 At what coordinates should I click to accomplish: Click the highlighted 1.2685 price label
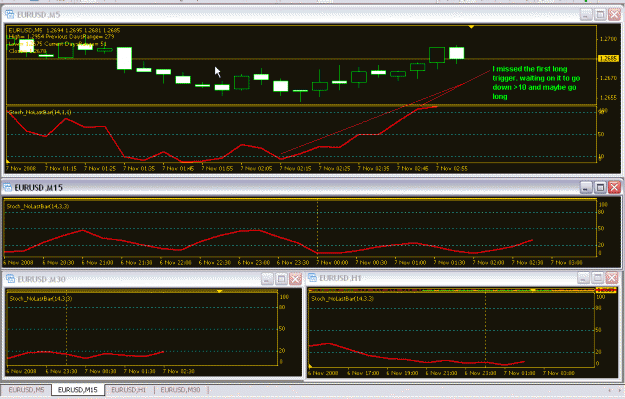(608, 59)
